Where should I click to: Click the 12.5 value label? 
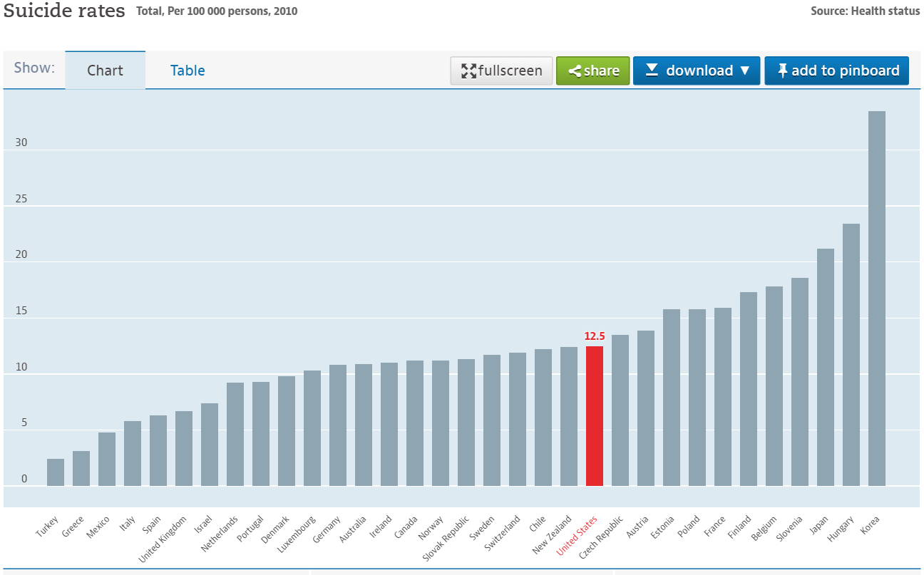(595, 336)
